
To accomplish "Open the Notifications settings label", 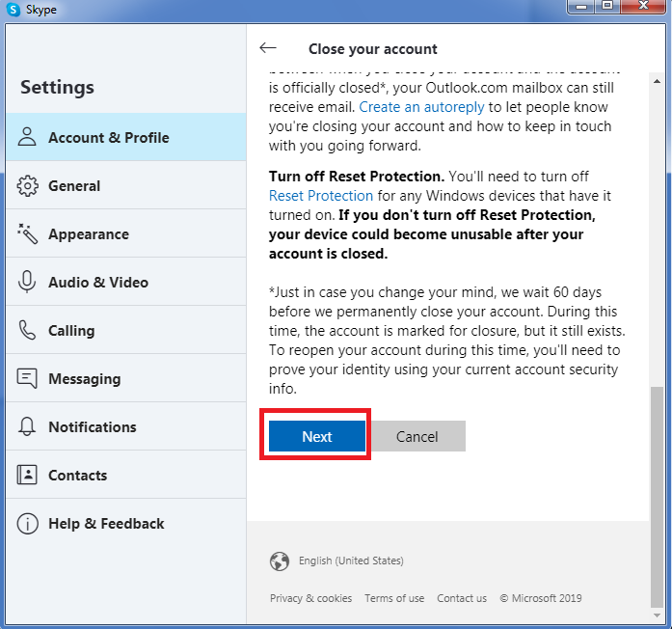I will coord(93,427).
